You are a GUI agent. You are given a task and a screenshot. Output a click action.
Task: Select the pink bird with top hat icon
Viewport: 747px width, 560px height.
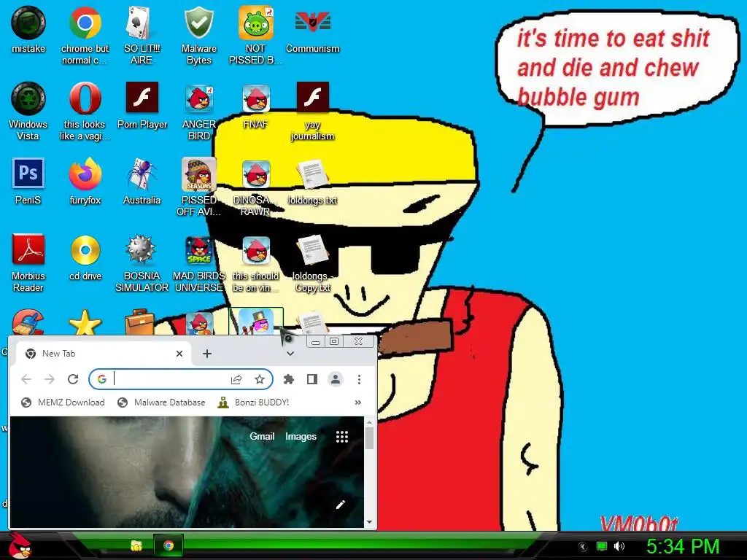click(x=256, y=322)
